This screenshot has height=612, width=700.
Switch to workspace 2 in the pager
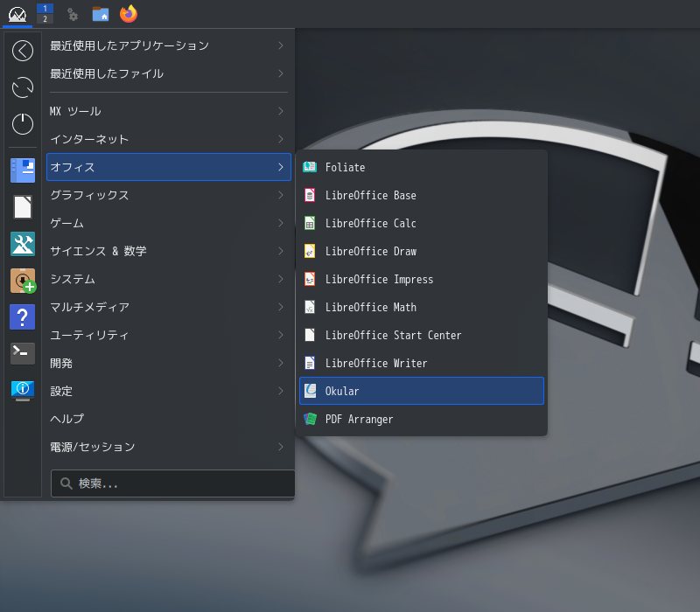tap(45, 18)
